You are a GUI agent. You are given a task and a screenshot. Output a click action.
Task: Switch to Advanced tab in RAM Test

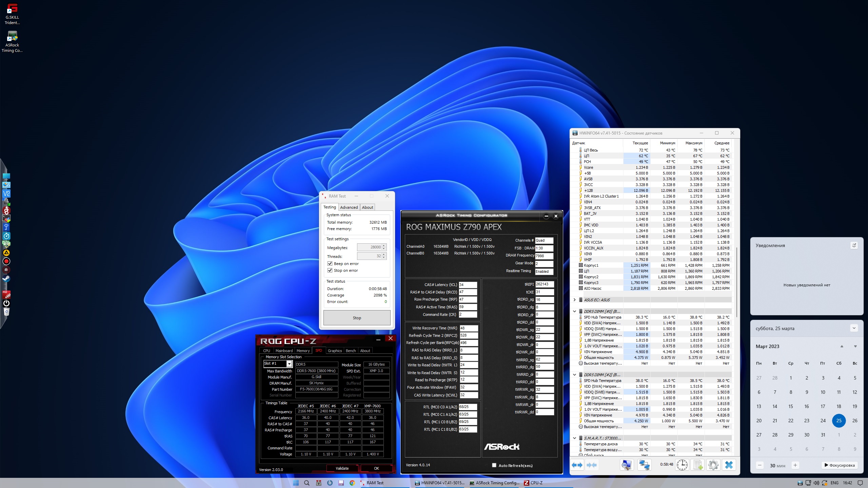point(349,207)
